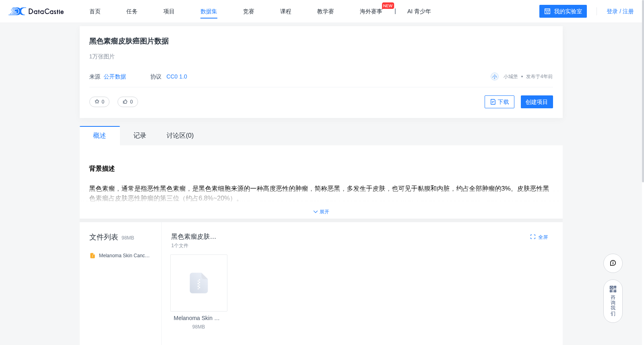Go to 首页 in navigation
The image size is (644, 345).
(95, 11)
